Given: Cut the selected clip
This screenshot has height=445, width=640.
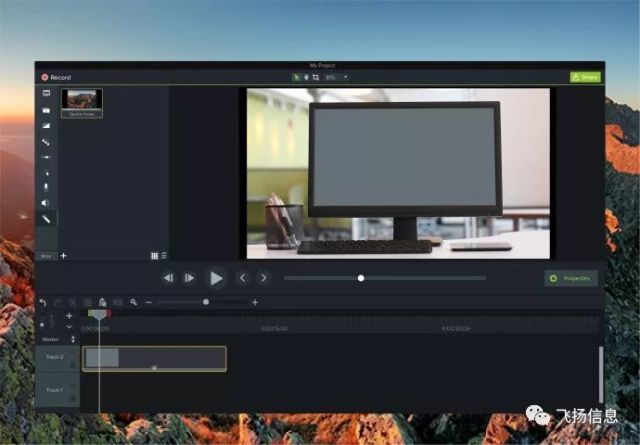Looking at the screenshot, I should tap(73, 303).
